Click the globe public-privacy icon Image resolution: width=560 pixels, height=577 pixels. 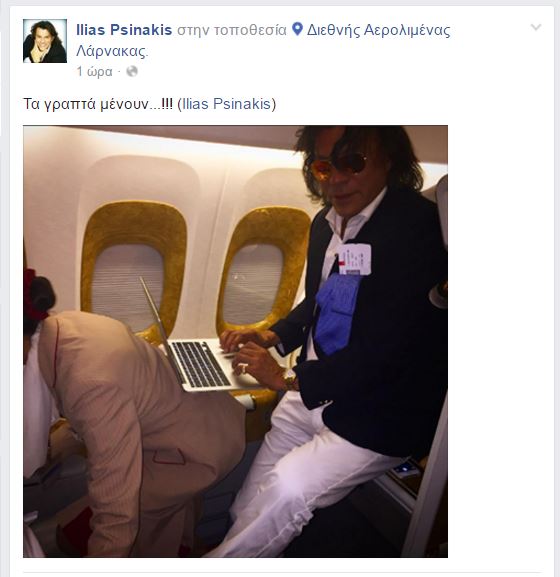click(x=132, y=71)
